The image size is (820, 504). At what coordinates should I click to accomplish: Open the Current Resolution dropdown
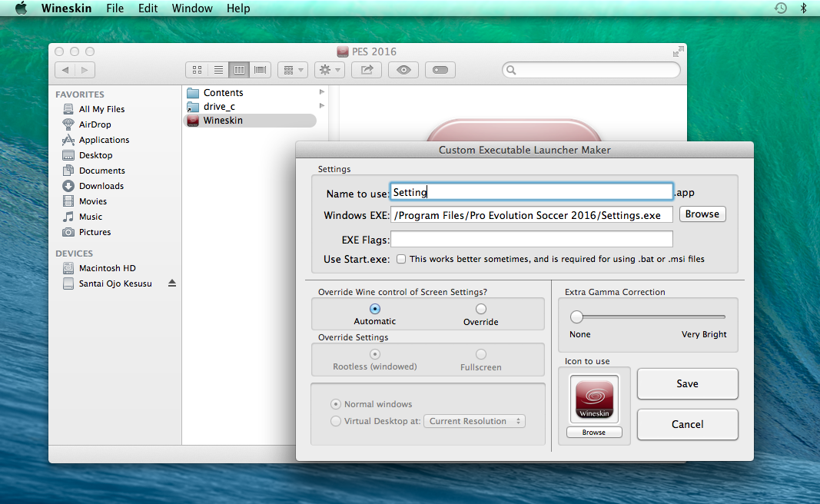click(474, 421)
